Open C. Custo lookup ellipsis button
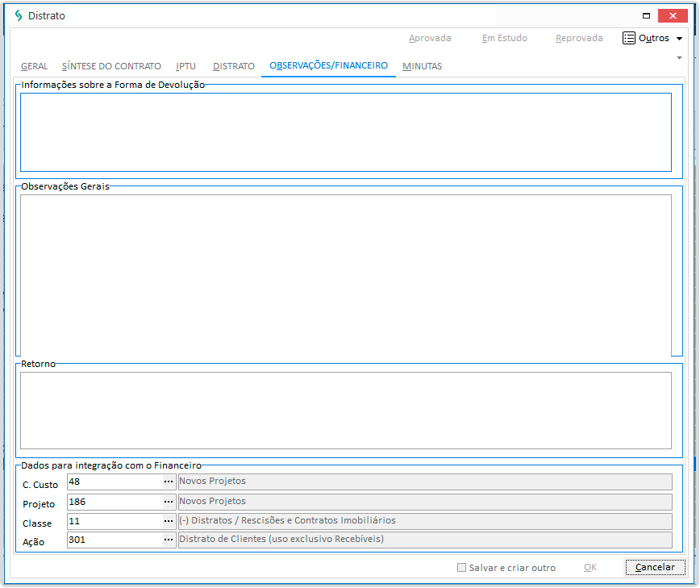The image size is (700, 588). click(x=169, y=482)
